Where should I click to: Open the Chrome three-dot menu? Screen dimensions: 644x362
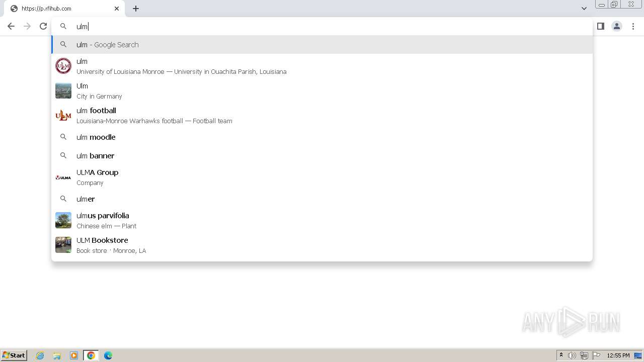click(633, 26)
